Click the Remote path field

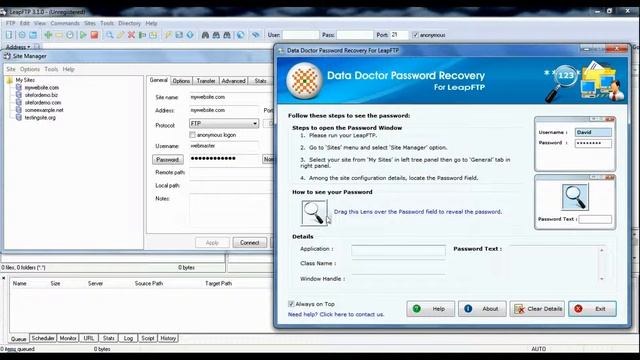tap(231, 173)
